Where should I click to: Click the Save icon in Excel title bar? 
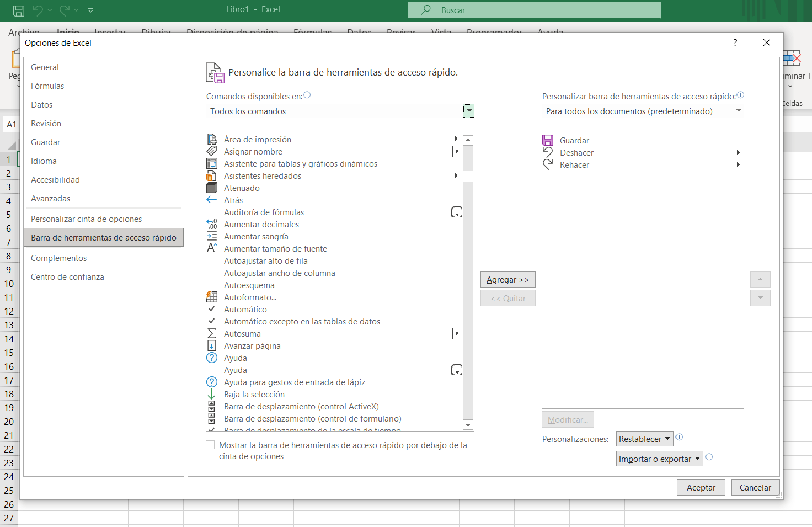pos(19,10)
